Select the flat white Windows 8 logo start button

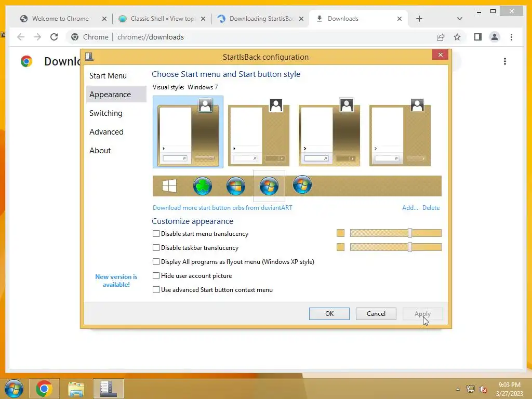(169, 186)
